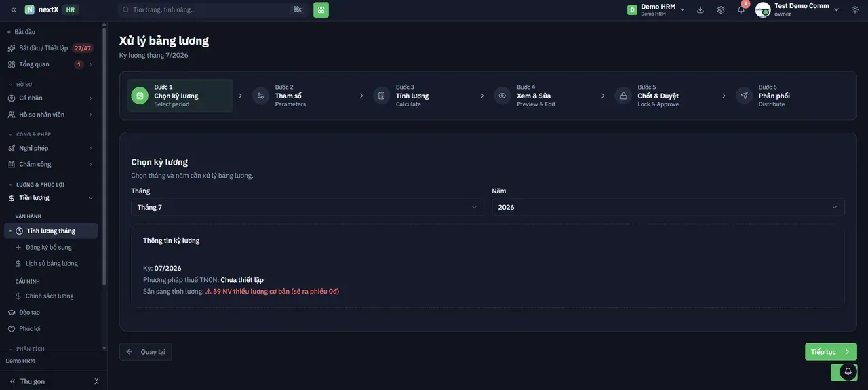Viewport: 868px width, 390px height.
Task: Collapse the LƯƠNG & PHÚC LỢI group
Action: pos(37,184)
